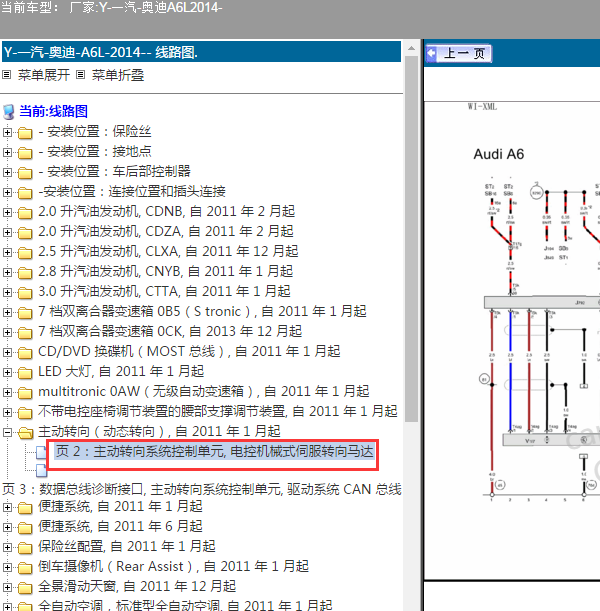
Task: Click the 菜单展开 list icon
Action: pyautogui.click(x=6, y=74)
